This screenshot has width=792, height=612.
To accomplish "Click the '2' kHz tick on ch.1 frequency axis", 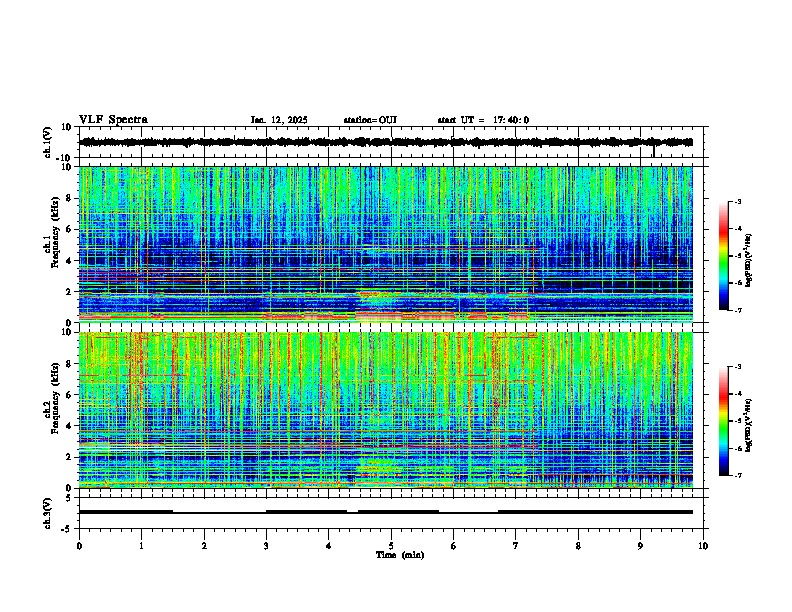I will click(x=69, y=291).
